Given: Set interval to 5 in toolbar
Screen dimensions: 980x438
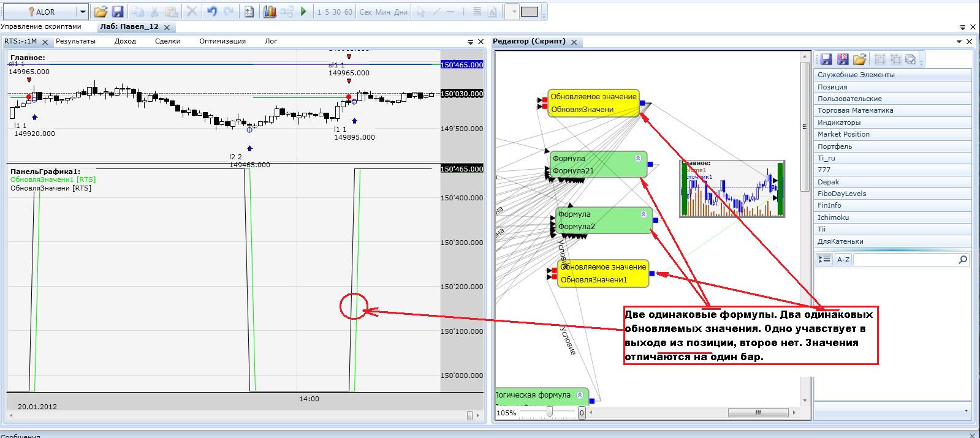Looking at the screenshot, I should (x=327, y=12).
